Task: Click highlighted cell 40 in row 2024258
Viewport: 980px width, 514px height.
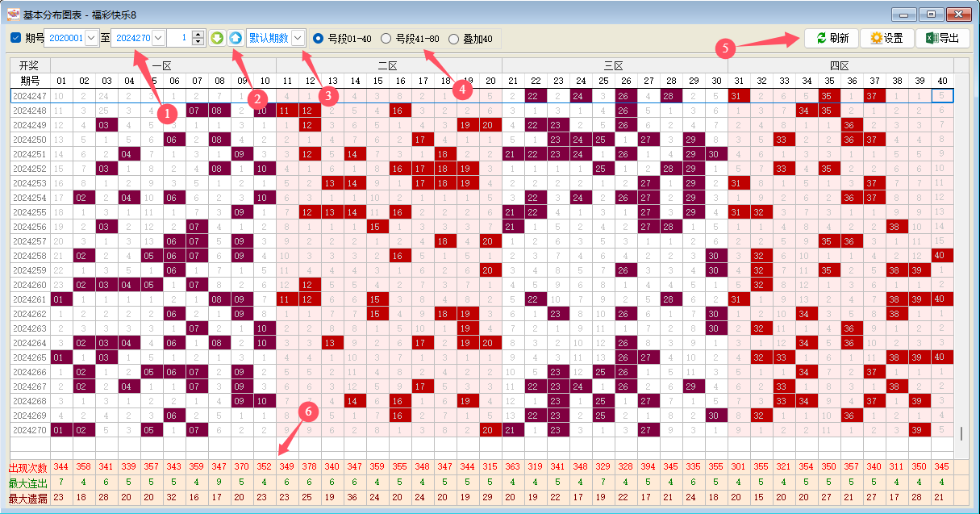Action: [x=941, y=255]
